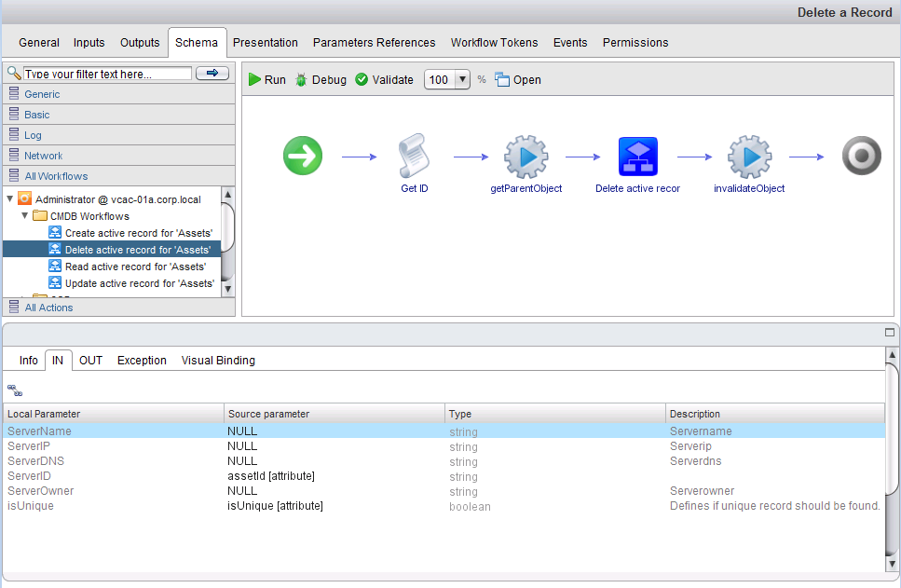Switch to the Outputs tab
Viewport: 901px width, 588px height.
tap(140, 43)
